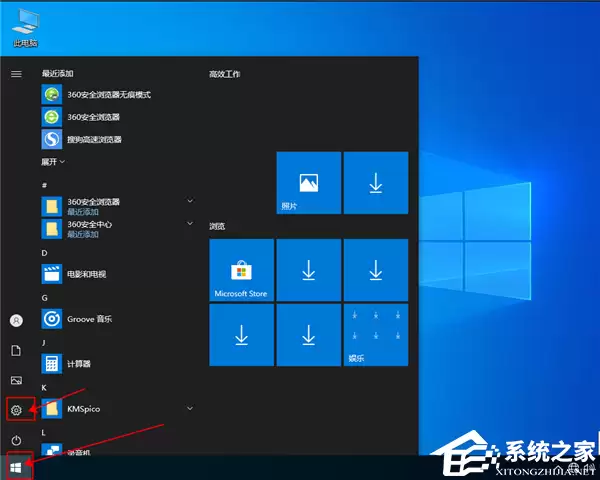Expand the Start menu hamburger button
Image resolution: width=600 pixels, height=480 pixels.
(x=16, y=74)
